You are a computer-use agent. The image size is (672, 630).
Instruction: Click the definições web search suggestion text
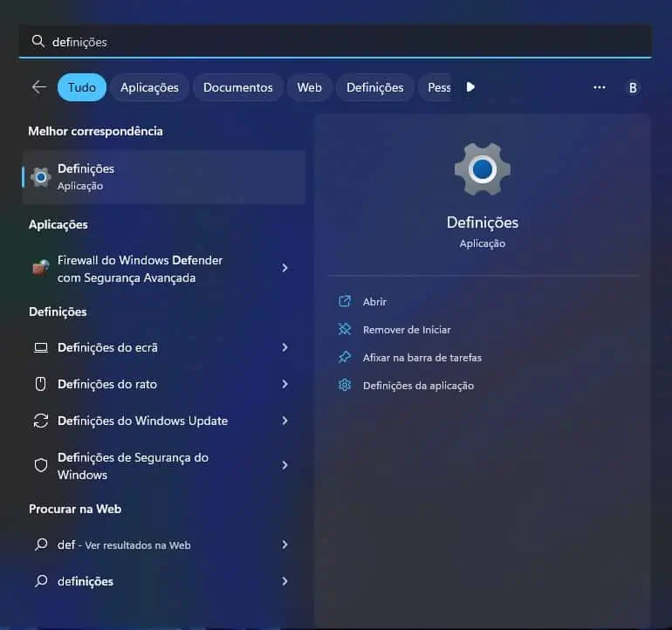[x=86, y=581]
